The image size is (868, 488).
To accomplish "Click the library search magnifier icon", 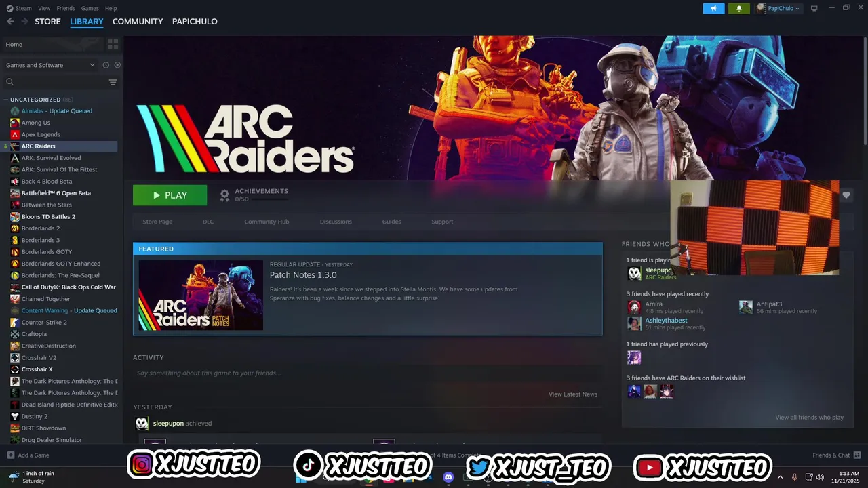I will (9, 82).
